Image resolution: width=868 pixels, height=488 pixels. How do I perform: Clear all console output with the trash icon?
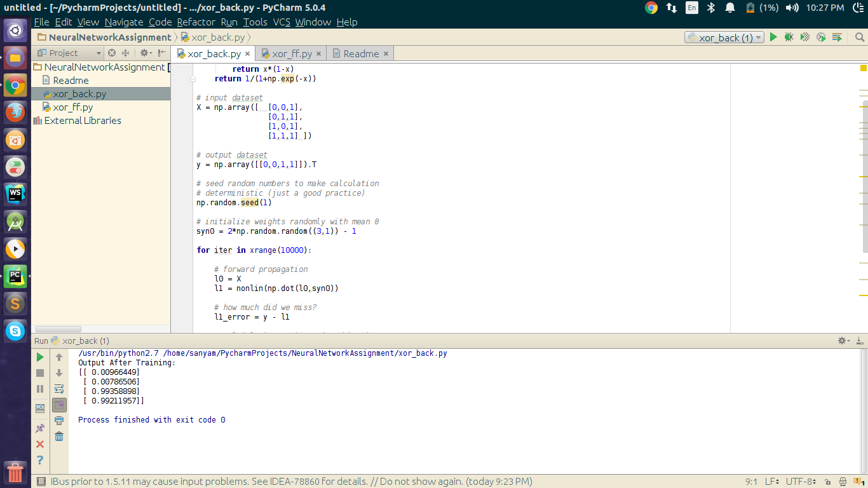pos(59,436)
